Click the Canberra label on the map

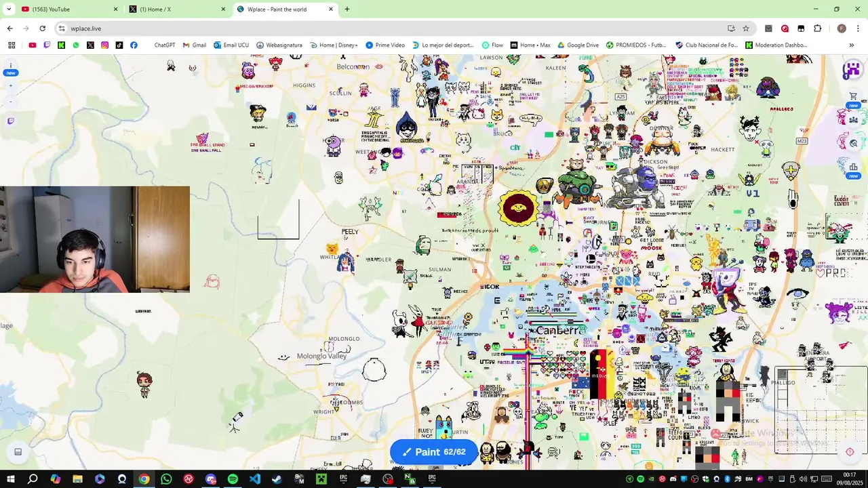click(x=560, y=331)
